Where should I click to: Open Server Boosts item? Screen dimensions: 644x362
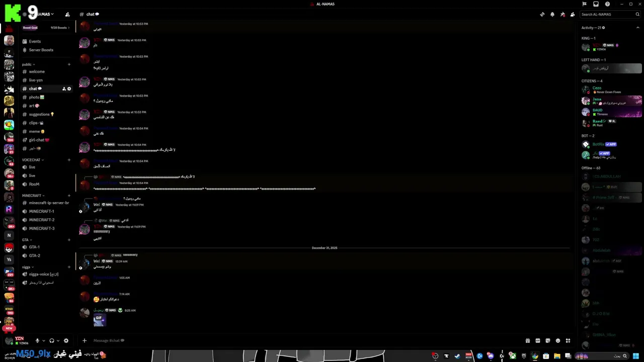(47, 50)
